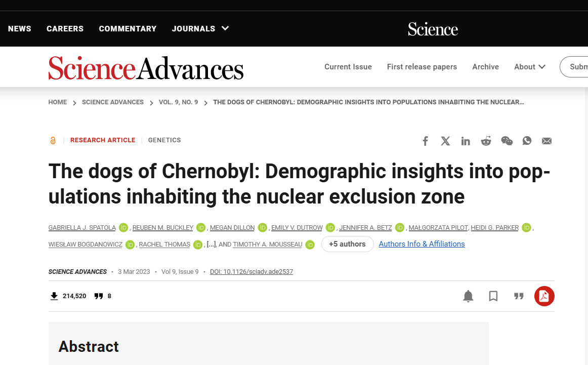The width and height of the screenshot is (588, 365).
Task: Expand the About menu
Action: 529,67
